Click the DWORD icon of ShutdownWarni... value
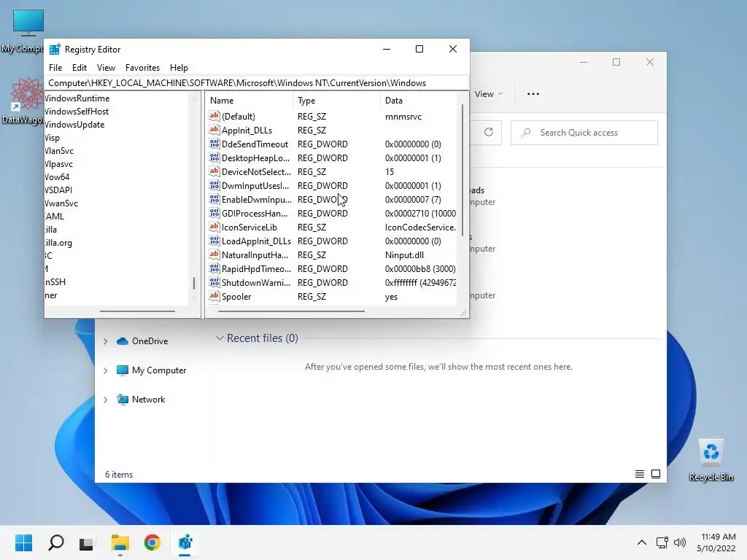 (214, 282)
